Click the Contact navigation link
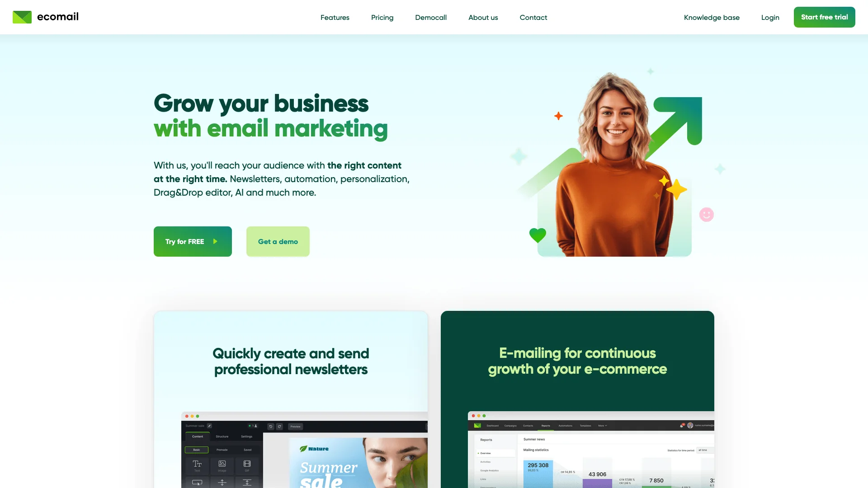 point(533,17)
